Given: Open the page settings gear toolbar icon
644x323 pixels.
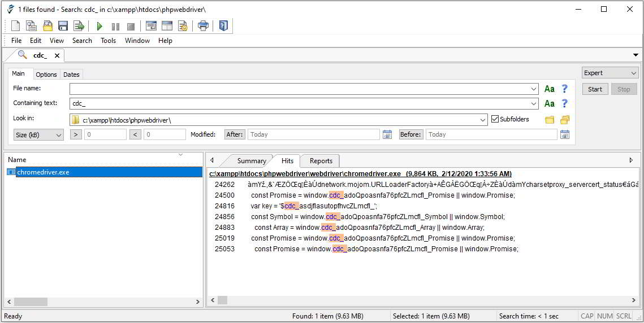Looking at the screenshot, I should tap(183, 27).
